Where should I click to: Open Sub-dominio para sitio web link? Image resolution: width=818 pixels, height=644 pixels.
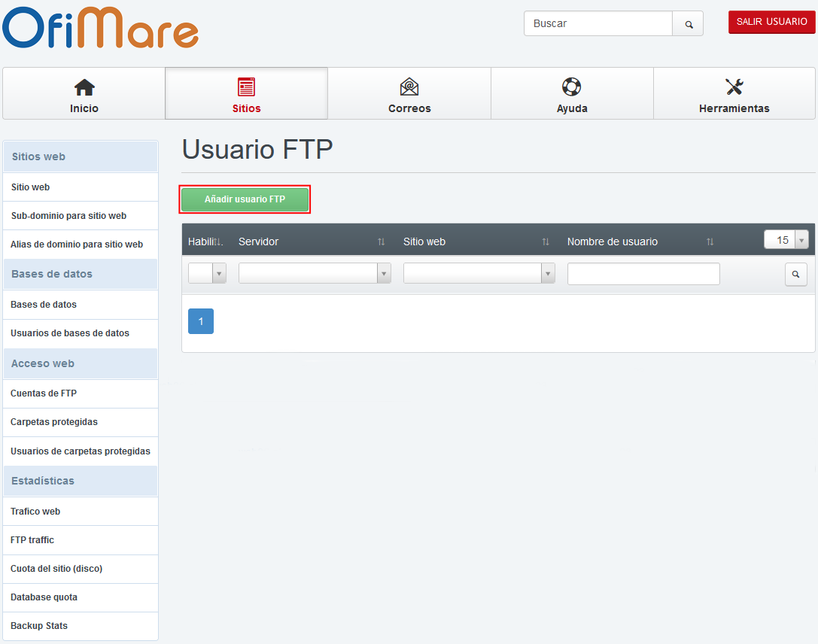click(81, 216)
